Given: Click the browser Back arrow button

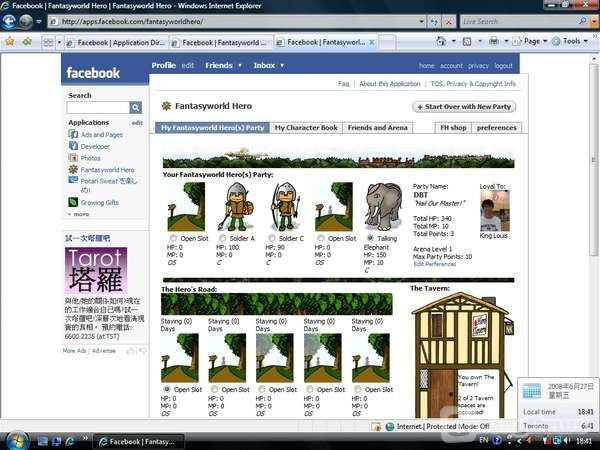Looking at the screenshot, I should (x=10, y=21).
